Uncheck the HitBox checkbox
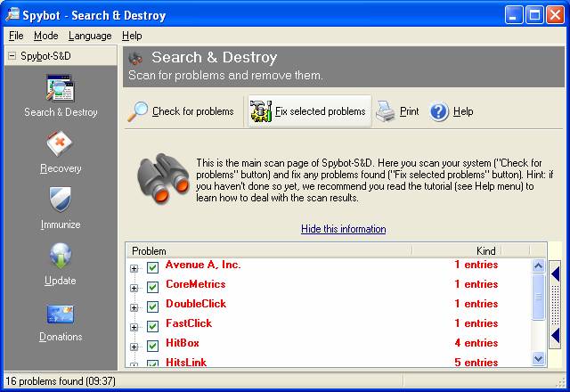Image resolution: width=570 pixels, height=392 pixels. (x=152, y=347)
